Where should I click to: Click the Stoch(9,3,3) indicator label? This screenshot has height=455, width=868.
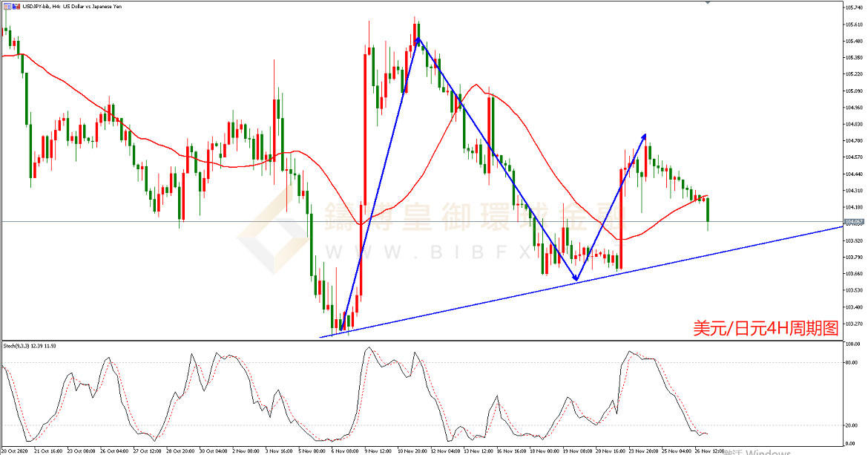pos(30,346)
